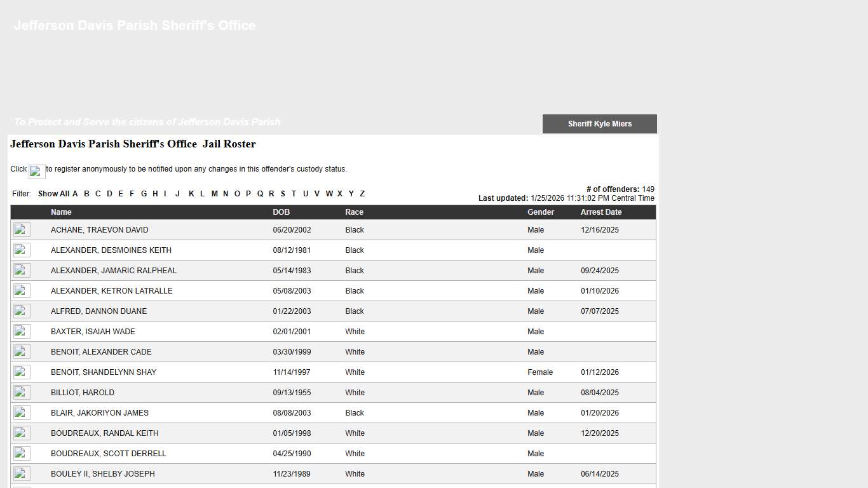Filter roster by letter M

pos(215,194)
